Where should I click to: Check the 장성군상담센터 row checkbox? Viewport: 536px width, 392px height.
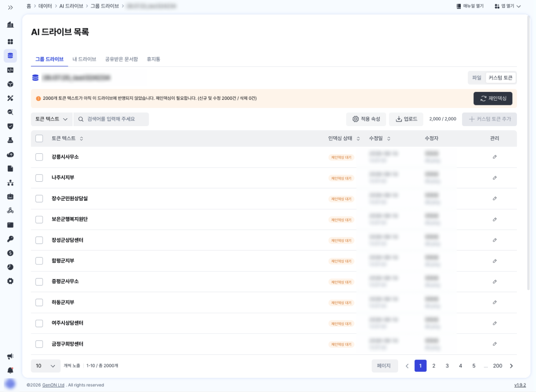click(39, 240)
